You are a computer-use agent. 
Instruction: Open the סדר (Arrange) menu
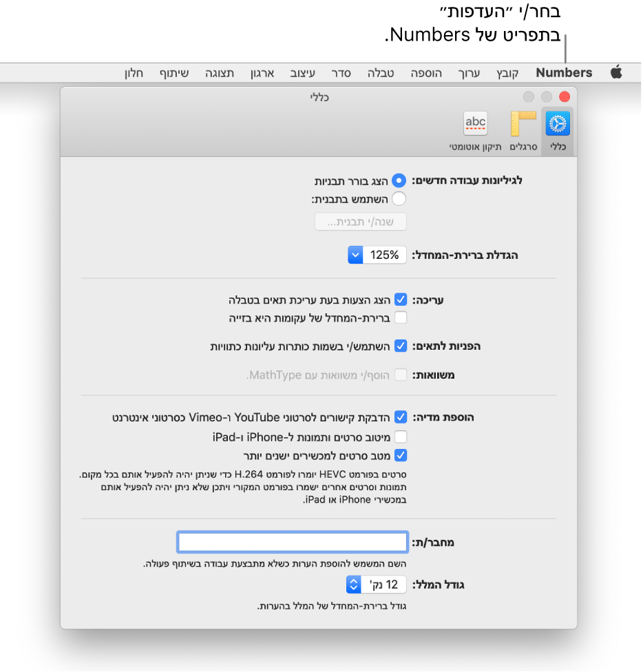(341, 73)
